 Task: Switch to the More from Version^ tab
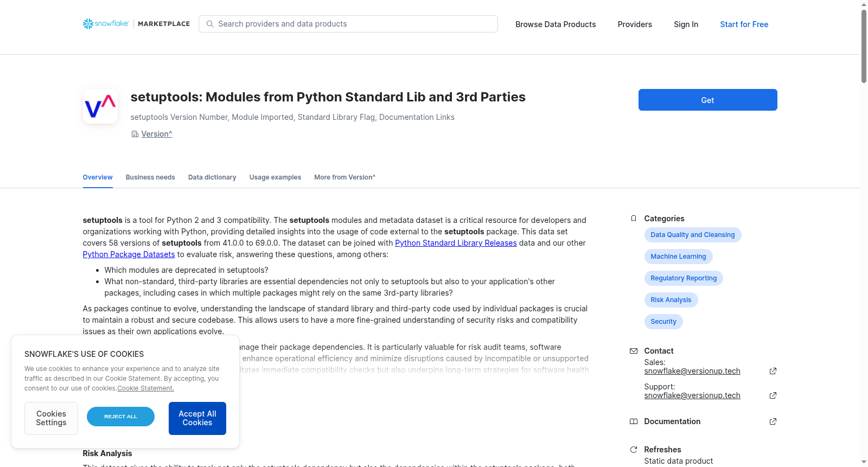coord(344,177)
